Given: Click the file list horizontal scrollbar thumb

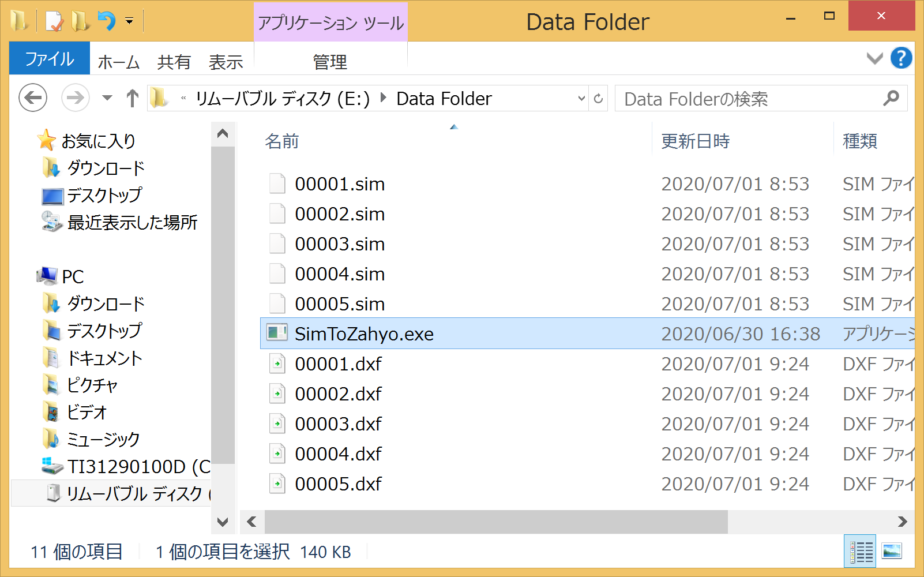Looking at the screenshot, I should pos(496,522).
